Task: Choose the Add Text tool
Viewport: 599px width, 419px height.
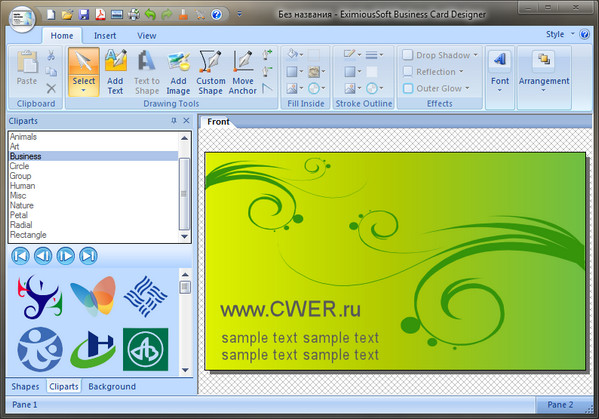Action: coord(115,72)
